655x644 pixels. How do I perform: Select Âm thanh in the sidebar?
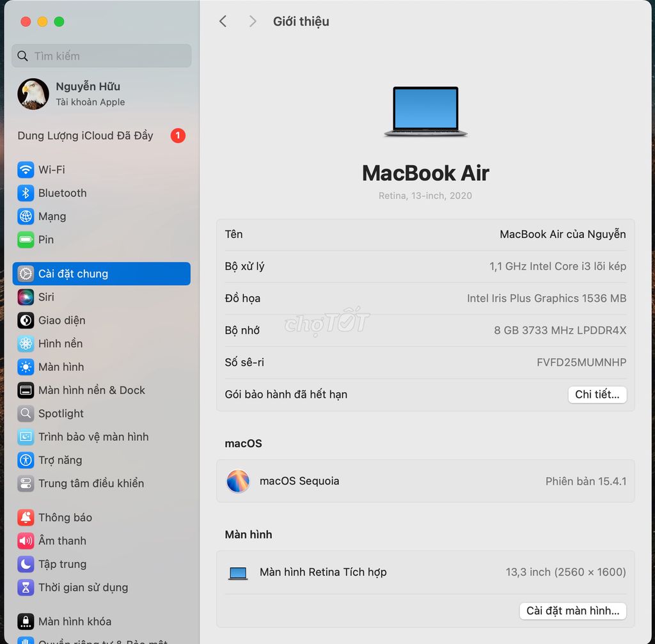coord(102,541)
